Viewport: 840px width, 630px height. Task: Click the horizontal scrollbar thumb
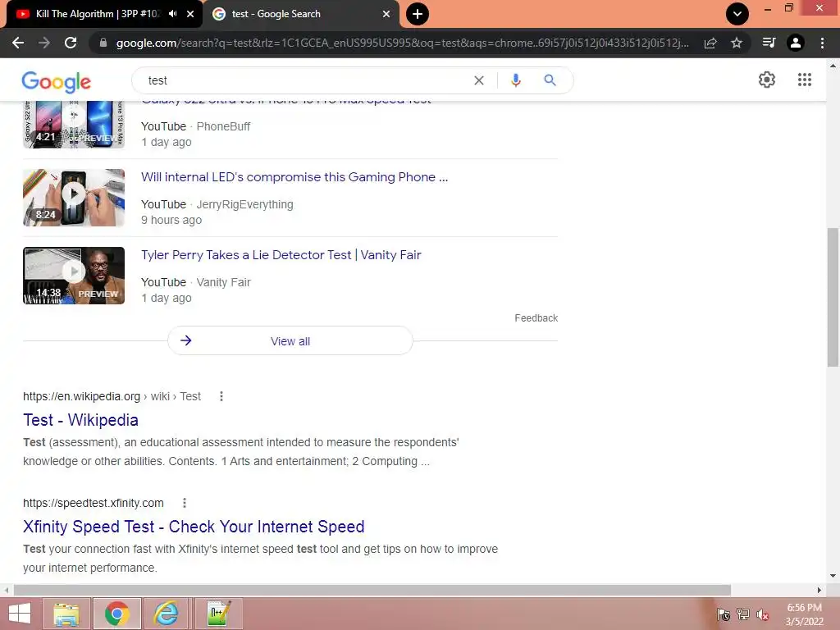tap(372, 590)
